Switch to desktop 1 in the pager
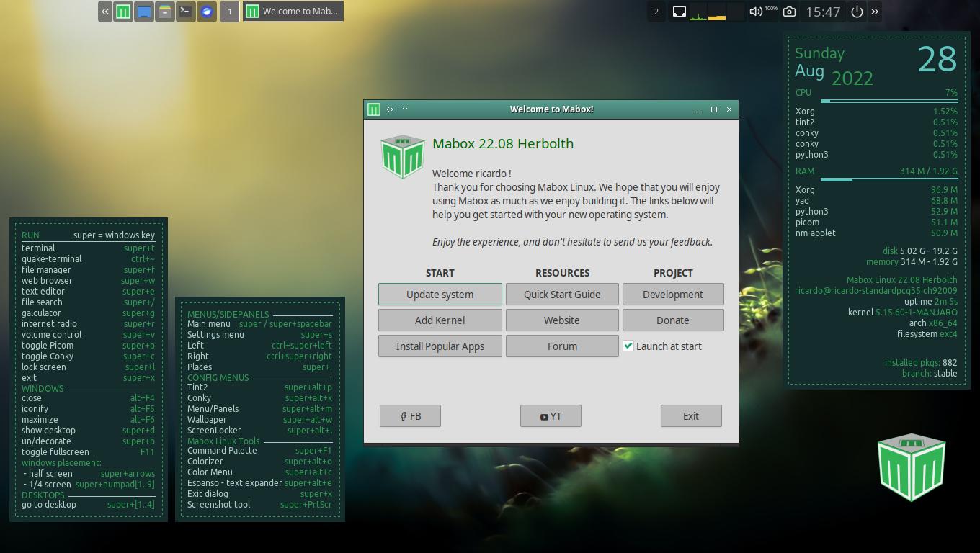 click(x=230, y=12)
